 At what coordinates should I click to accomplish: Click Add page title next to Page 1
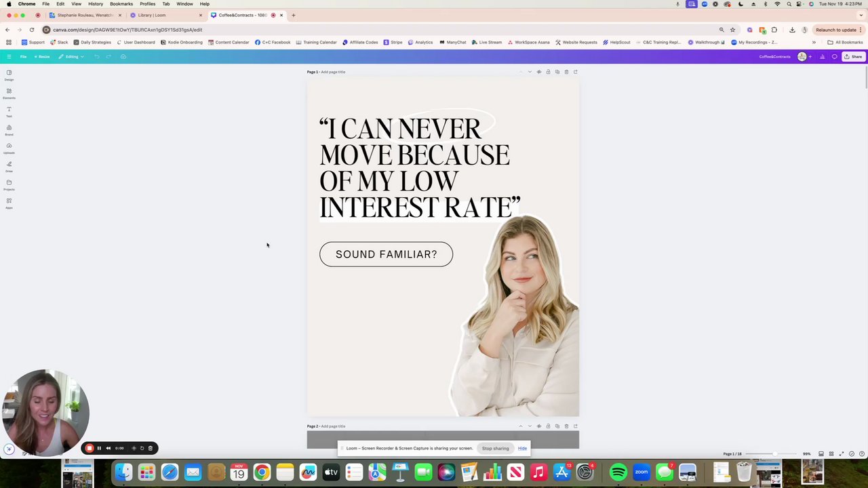pyautogui.click(x=333, y=72)
